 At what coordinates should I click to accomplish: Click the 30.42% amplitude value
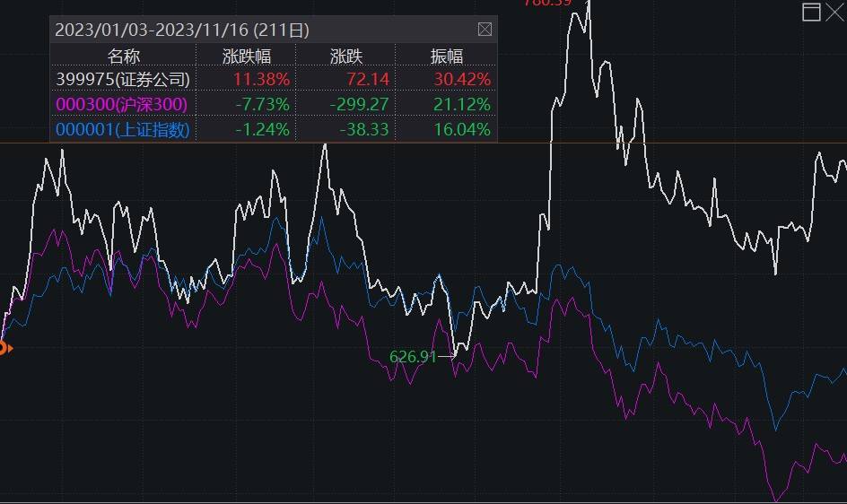pos(463,80)
